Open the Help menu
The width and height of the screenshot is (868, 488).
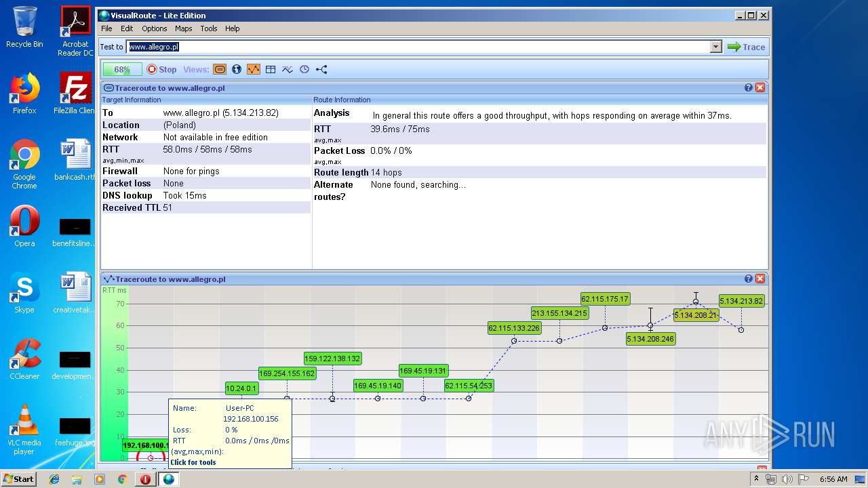233,28
